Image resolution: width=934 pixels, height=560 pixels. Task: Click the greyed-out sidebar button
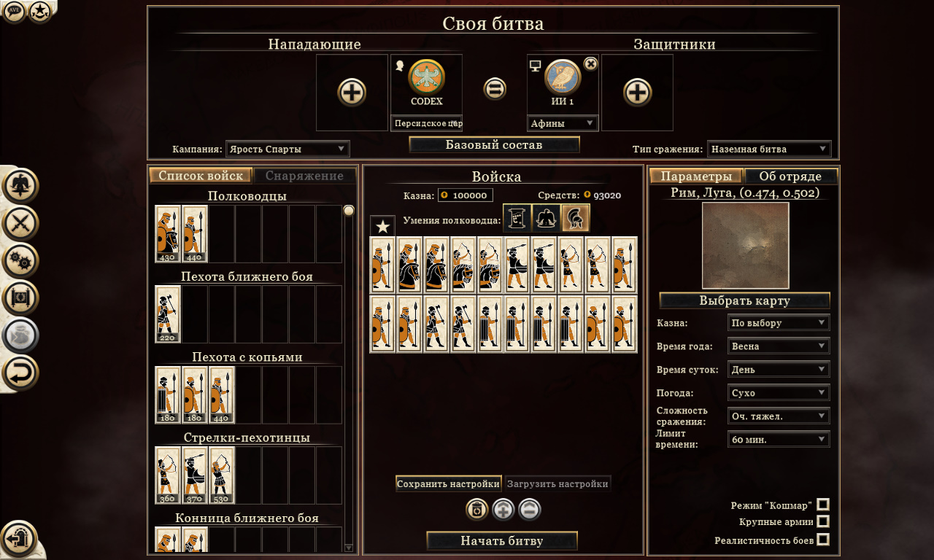point(20,335)
